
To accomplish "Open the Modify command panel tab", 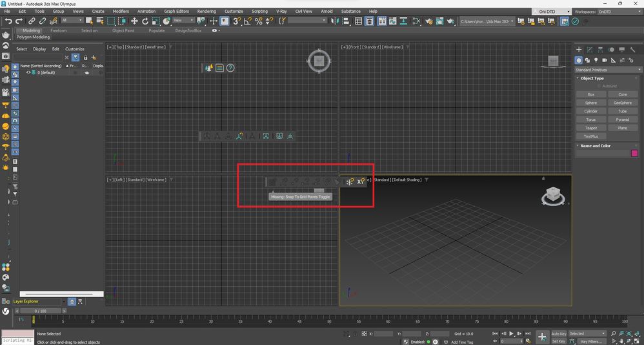I will pos(590,50).
